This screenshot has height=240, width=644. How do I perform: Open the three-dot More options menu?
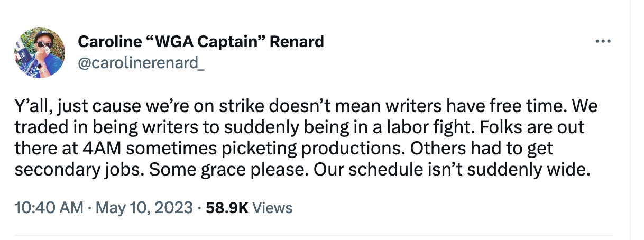[x=603, y=41]
